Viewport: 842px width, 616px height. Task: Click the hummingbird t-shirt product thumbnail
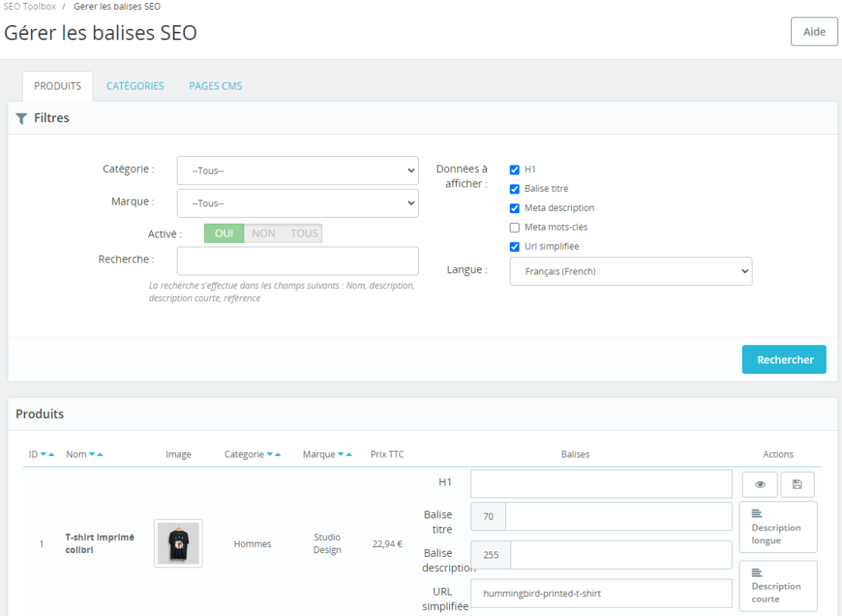[x=178, y=543]
